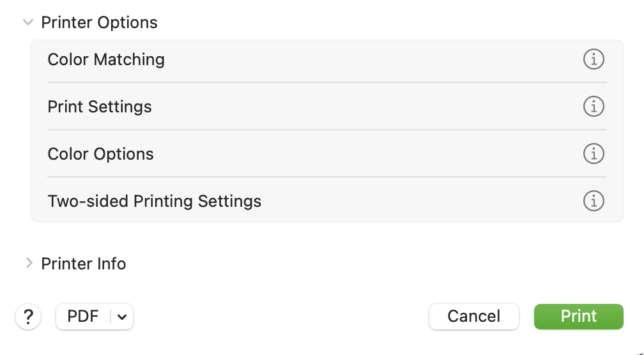Get help with the print dialog

pyautogui.click(x=28, y=317)
